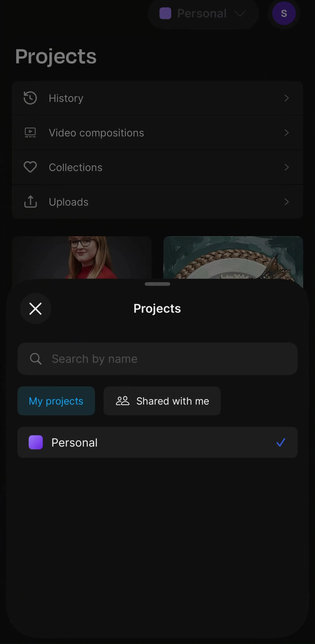Click the Uploads tray icon
This screenshot has width=315, height=644.
pos(30,202)
